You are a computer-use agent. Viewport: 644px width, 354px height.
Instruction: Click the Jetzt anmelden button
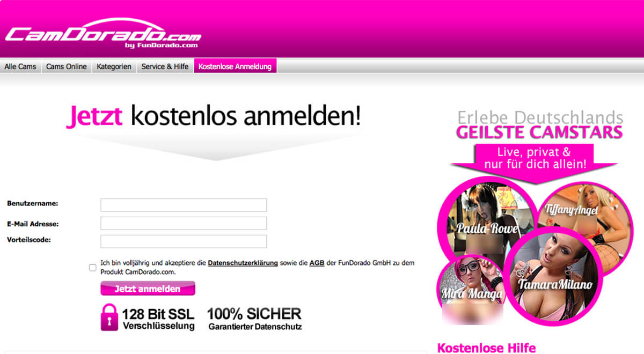pyautogui.click(x=148, y=289)
